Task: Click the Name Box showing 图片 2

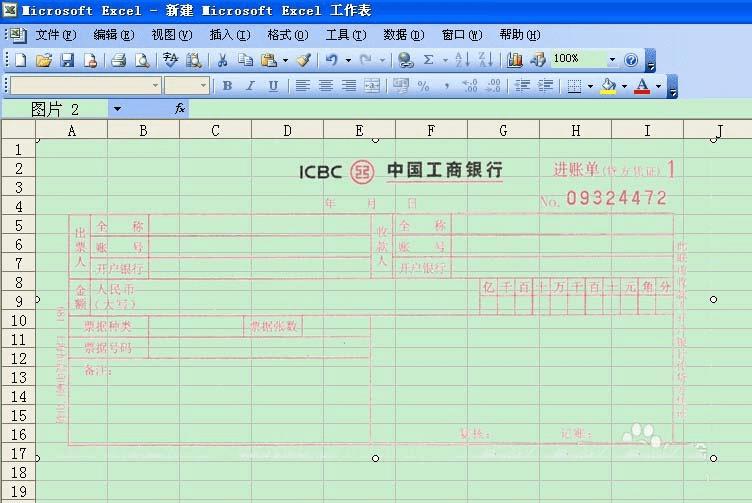Action: (x=55, y=109)
